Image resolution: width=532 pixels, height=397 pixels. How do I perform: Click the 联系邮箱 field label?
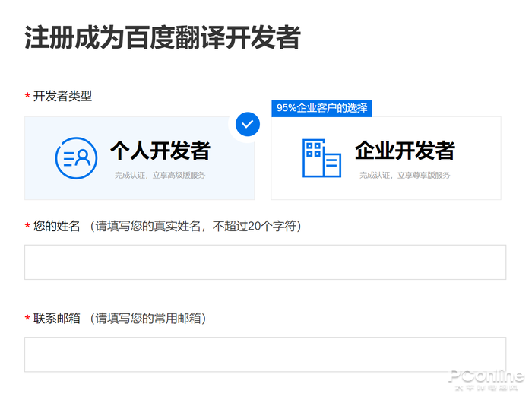click(56, 318)
